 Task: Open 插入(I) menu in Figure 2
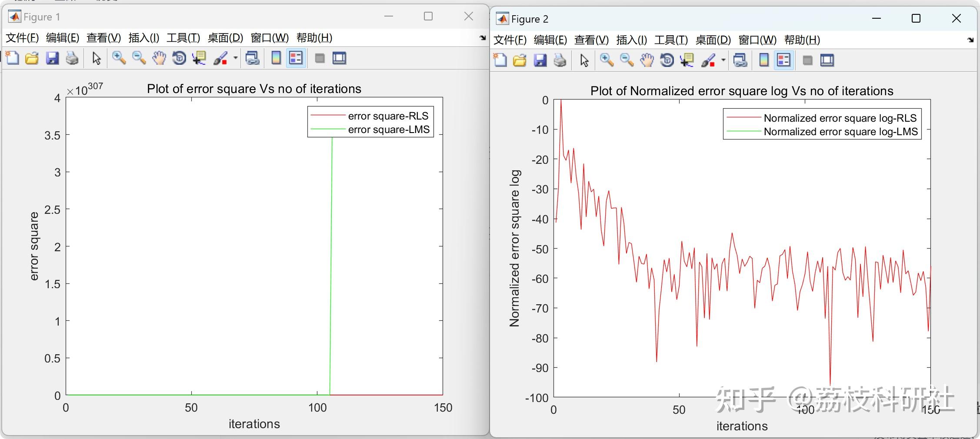coord(632,40)
